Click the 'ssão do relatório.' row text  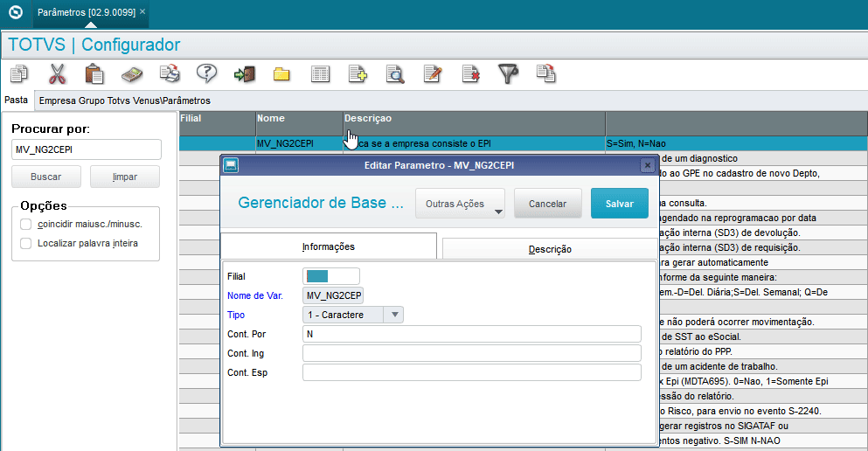point(697,396)
